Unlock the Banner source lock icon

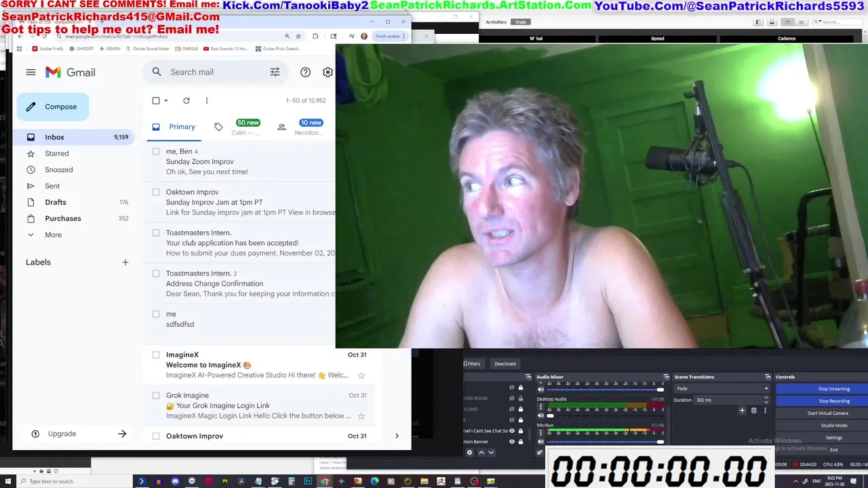[521, 441]
